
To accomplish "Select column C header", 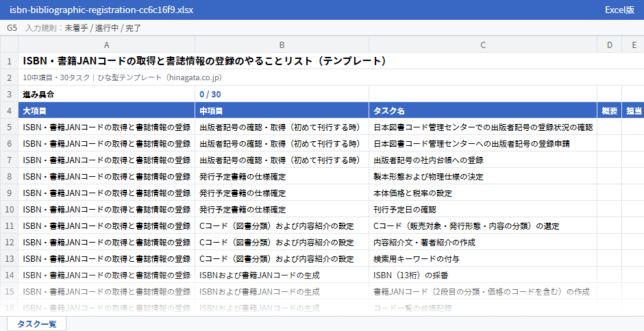I will pyautogui.click(x=483, y=45).
